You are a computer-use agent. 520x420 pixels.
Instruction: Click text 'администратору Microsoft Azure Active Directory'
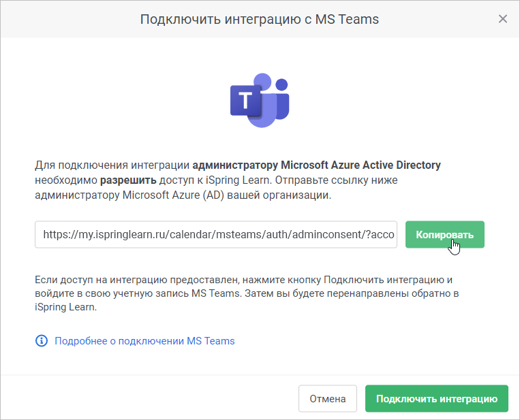[317, 165]
